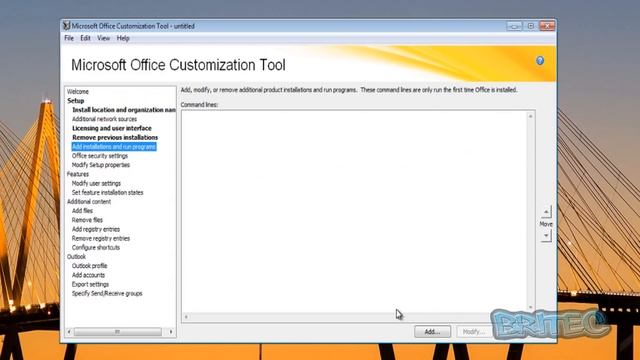
Task: Open the Help menu
Action: (123, 38)
